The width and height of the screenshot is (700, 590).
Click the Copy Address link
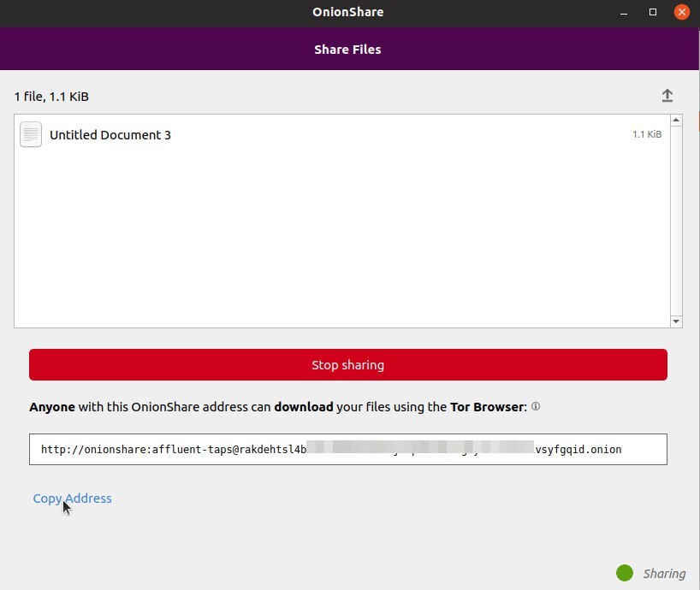(73, 499)
